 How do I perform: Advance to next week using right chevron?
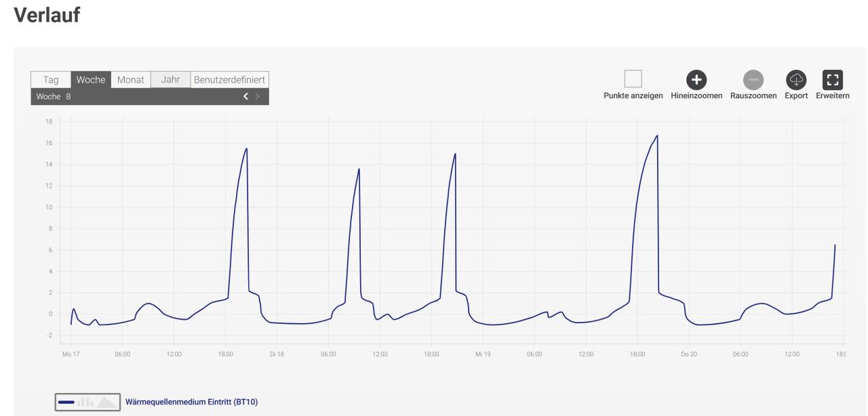point(257,97)
